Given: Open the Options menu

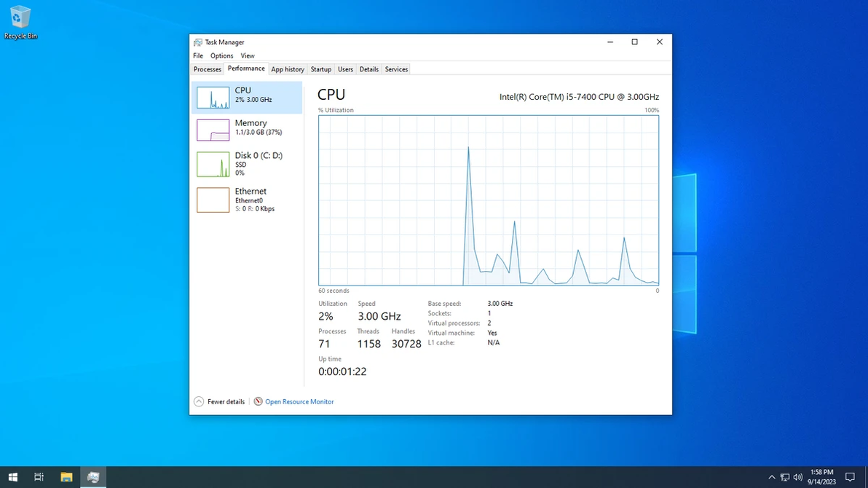Looking at the screenshot, I should click(x=221, y=56).
